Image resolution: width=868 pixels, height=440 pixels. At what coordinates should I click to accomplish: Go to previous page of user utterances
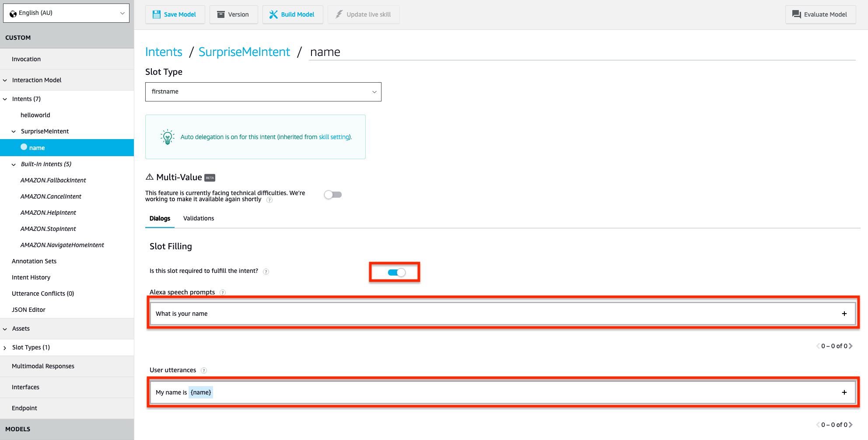pyautogui.click(x=818, y=425)
